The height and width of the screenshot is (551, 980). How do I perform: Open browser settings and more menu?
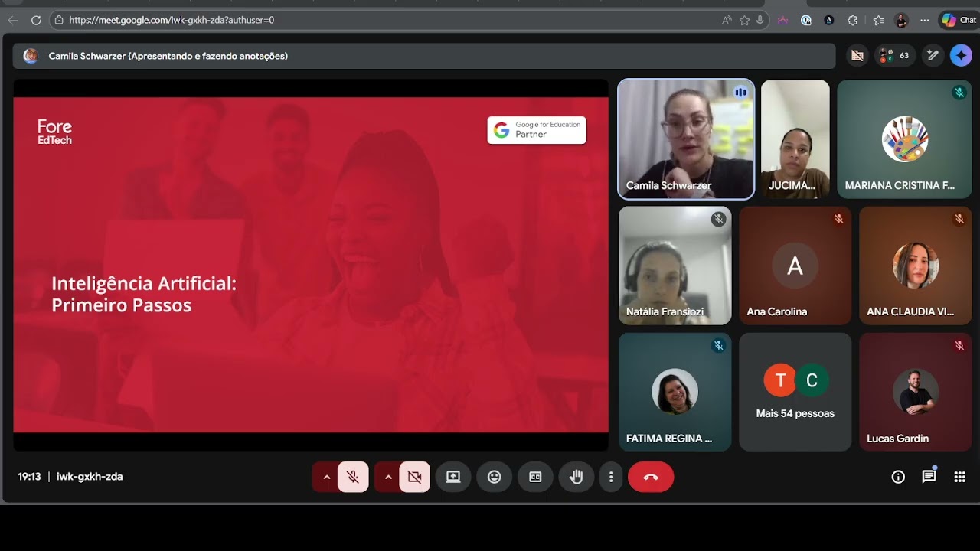[x=925, y=20]
